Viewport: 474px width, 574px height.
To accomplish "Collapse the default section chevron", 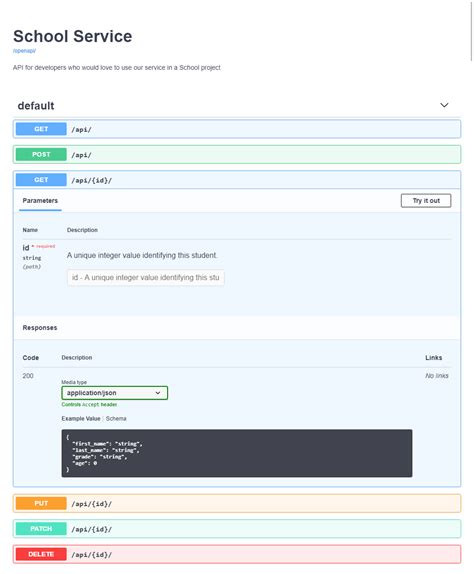I will [x=444, y=105].
